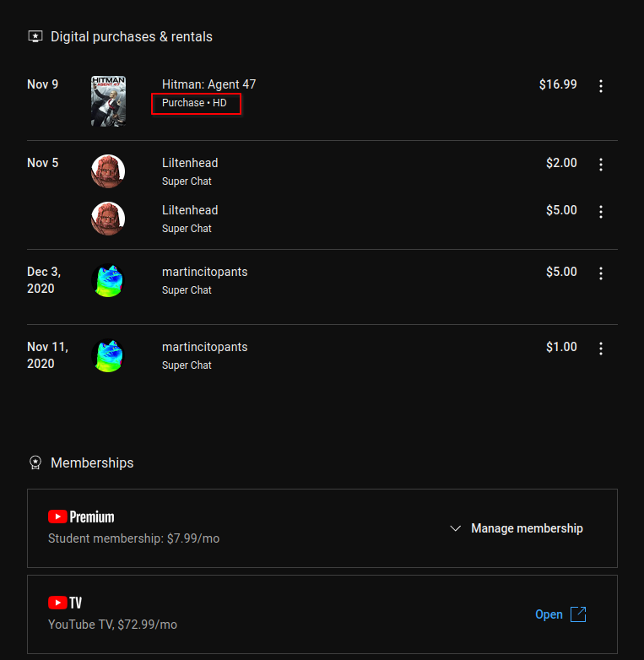Click the $2.00 amount

pos(561,163)
